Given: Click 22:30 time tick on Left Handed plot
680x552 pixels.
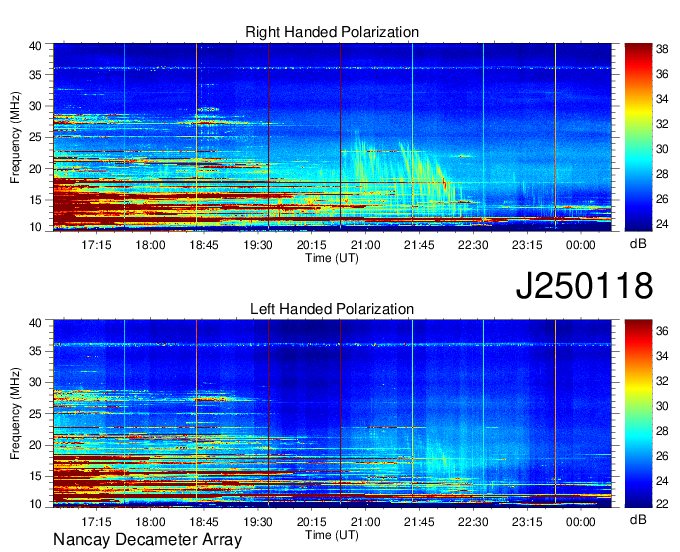Looking at the screenshot, I should click(x=473, y=522).
